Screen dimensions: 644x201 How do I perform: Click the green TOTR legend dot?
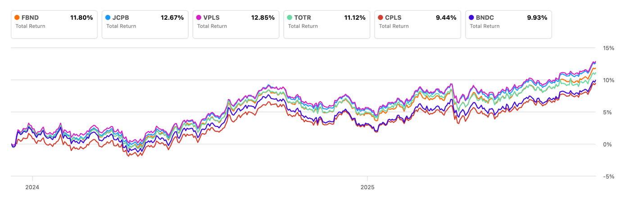(x=290, y=18)
